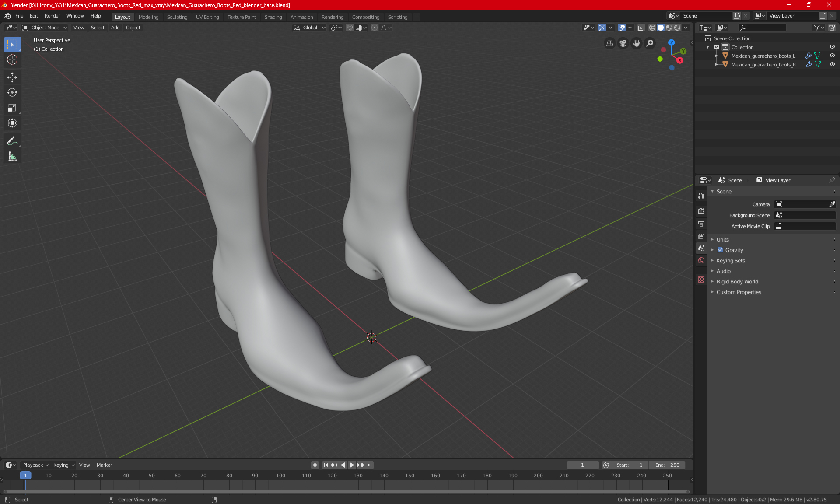
Task: Click the Marker menu in timeline
Action: point(104,465)
